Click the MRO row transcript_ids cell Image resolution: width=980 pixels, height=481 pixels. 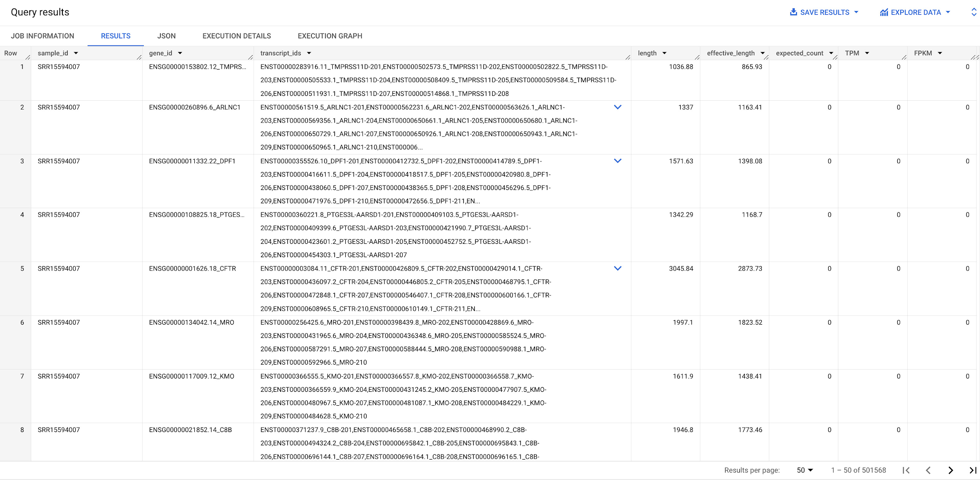tap(442, 342)
